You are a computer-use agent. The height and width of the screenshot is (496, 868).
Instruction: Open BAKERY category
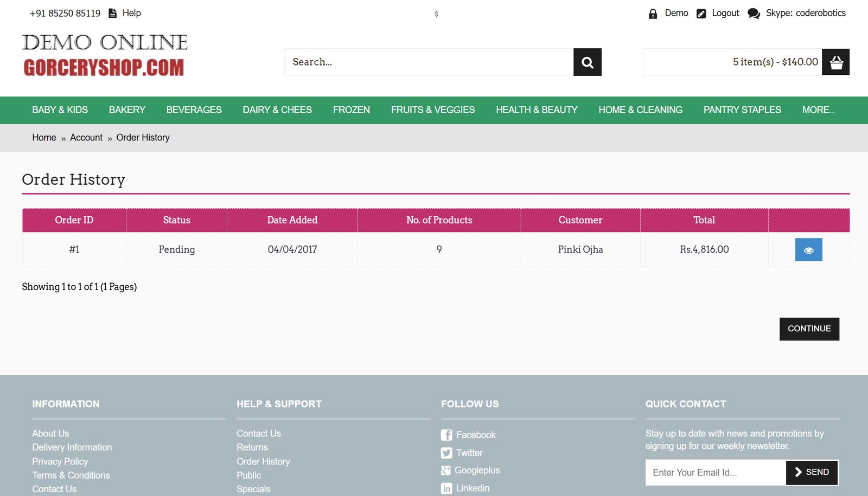(x=127, y=110)
